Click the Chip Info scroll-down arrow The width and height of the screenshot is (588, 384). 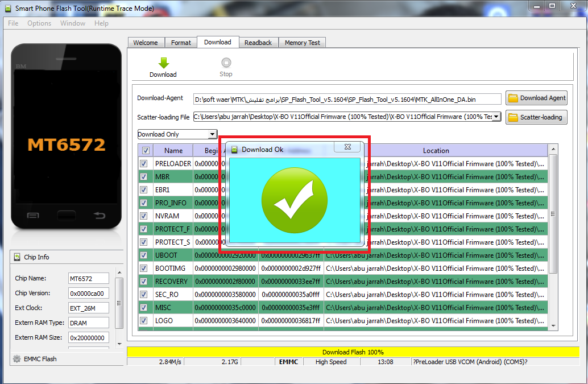tap(119, 344)
